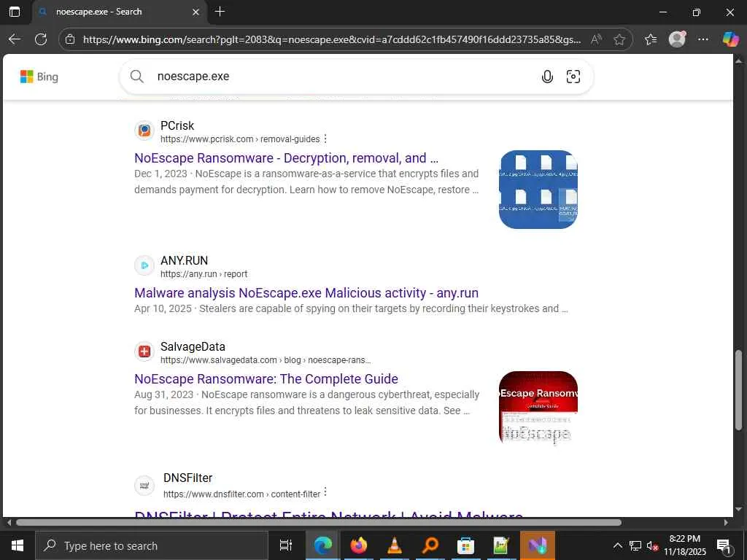View site information lock icon
The height and width of the screenshot is (560, 747).
[70, 39]
